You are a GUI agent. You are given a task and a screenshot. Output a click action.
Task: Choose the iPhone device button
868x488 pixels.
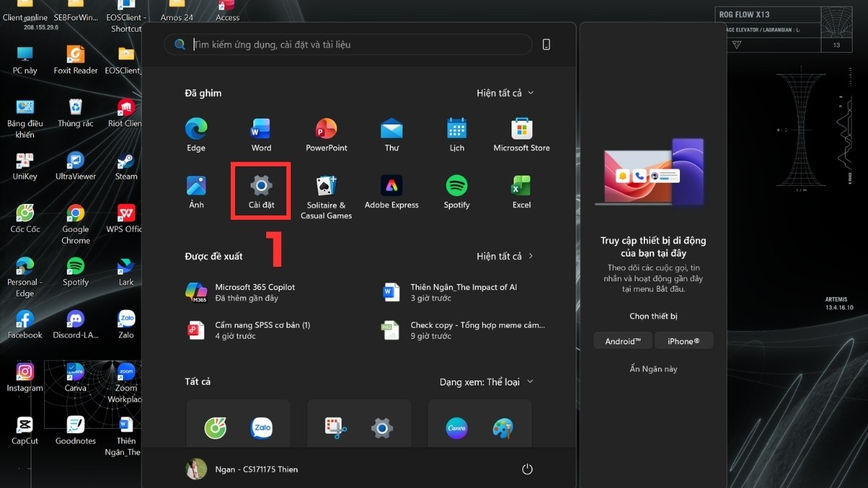pyautogui.click(x=684, y=341)
